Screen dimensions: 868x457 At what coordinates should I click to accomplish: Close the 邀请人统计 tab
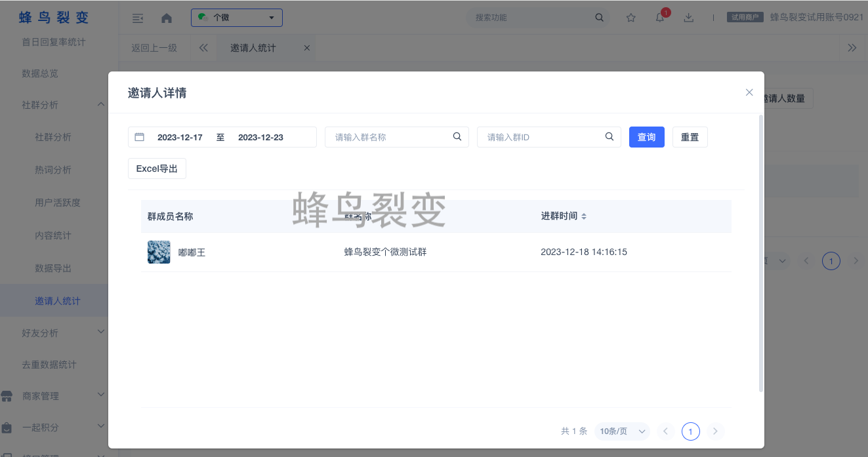(x=307, y=48)
